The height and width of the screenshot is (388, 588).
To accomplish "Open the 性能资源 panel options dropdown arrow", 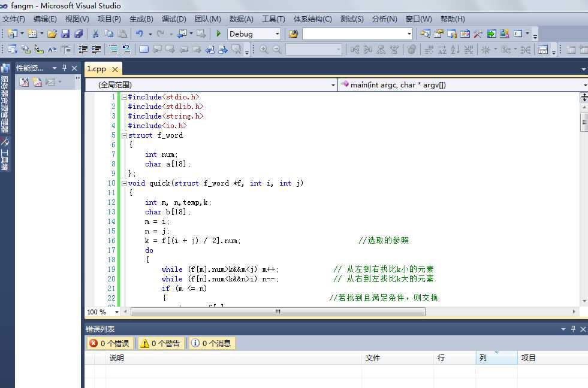I will [55, 68].
